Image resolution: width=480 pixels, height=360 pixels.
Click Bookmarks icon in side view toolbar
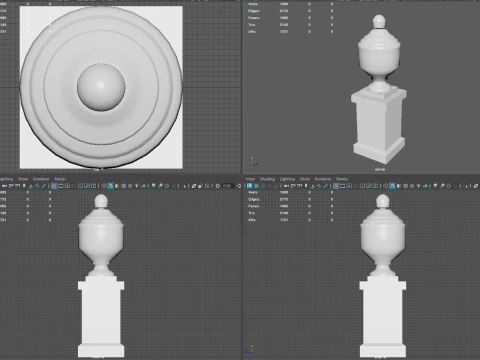coord(306,186)
